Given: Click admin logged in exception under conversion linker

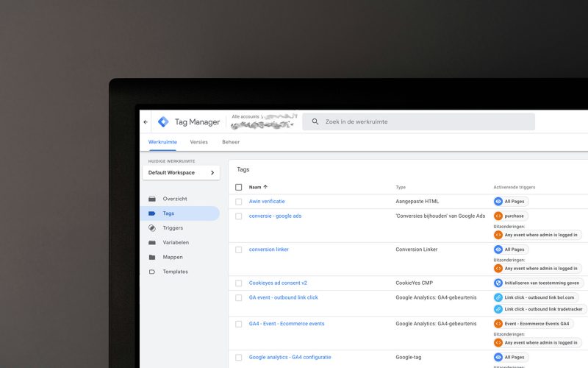Looking at the screenshot, I should [x=537, y=269].
